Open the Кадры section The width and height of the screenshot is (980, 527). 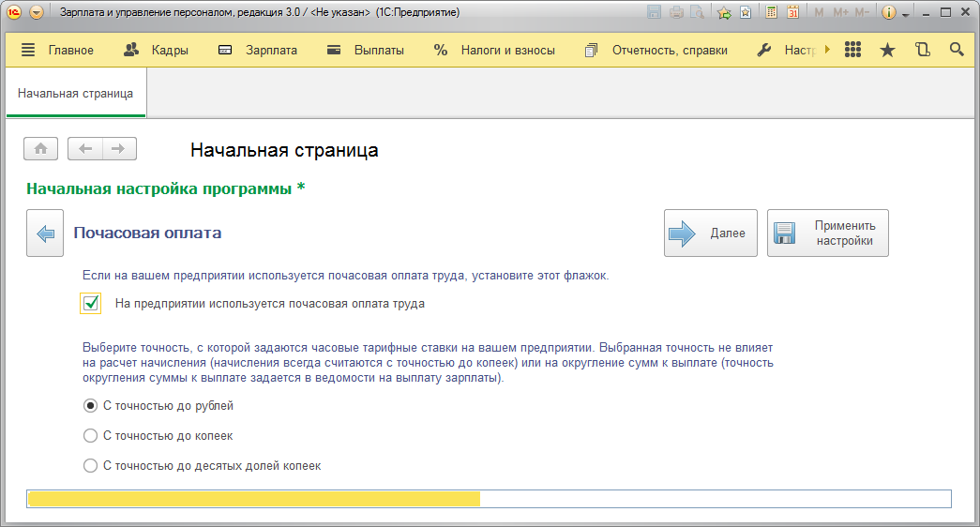pyautogui.click(x=170, y=50)
